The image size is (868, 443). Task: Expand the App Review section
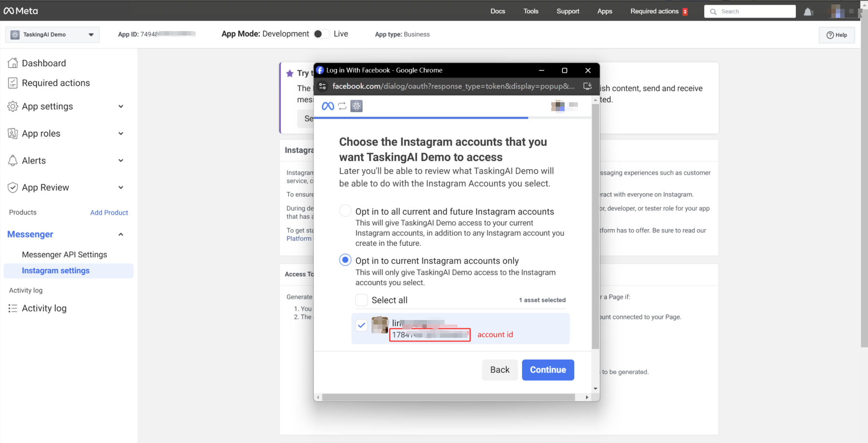pyautogui.click(x=121, y=187)
